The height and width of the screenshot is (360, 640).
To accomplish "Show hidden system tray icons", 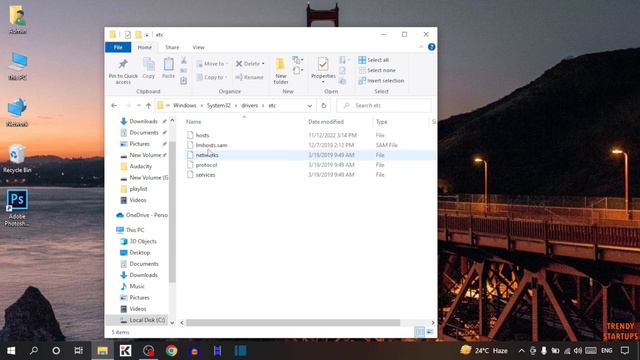I will [x=521, y=351].
